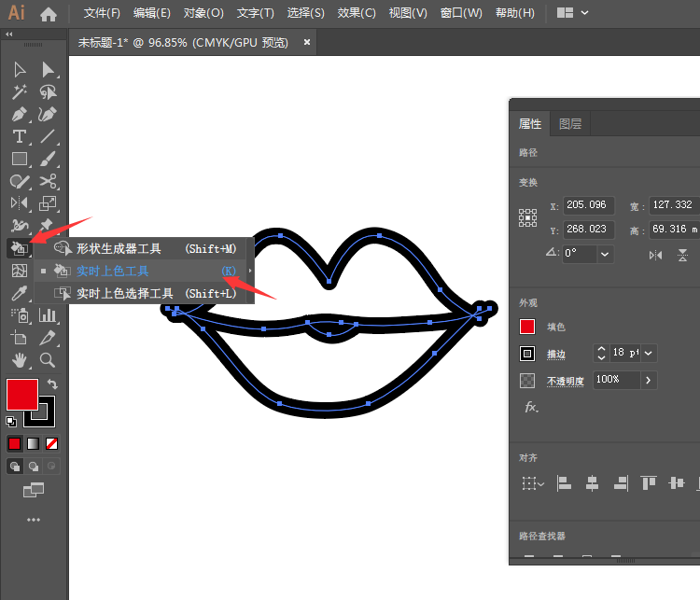Select the Lasso tool

48,92
